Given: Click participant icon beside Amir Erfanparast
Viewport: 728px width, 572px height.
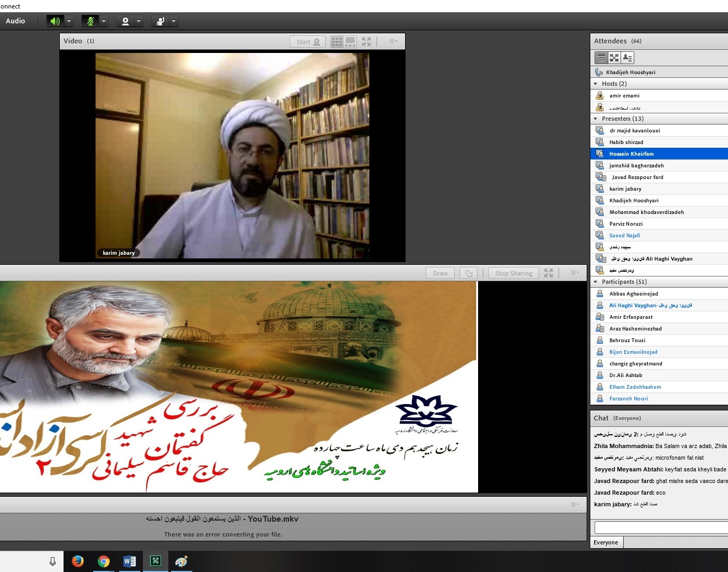Looking at the screenshot, I should 600,317.
